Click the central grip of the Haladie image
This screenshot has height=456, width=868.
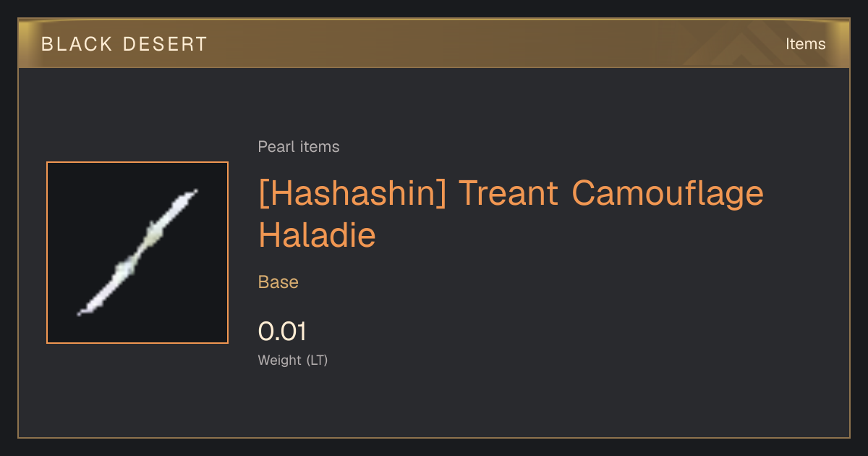pyautogui.click(x=139, y=251)
